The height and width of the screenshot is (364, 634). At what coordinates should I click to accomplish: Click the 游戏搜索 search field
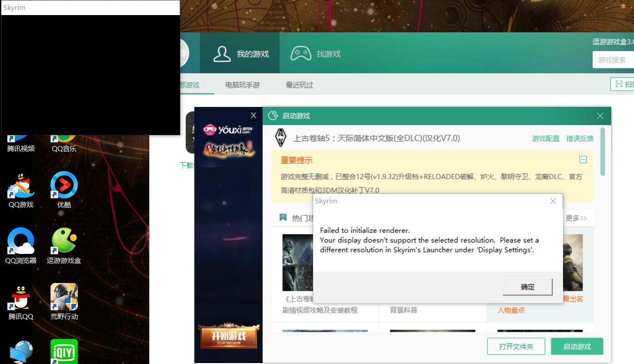[613, 60]
